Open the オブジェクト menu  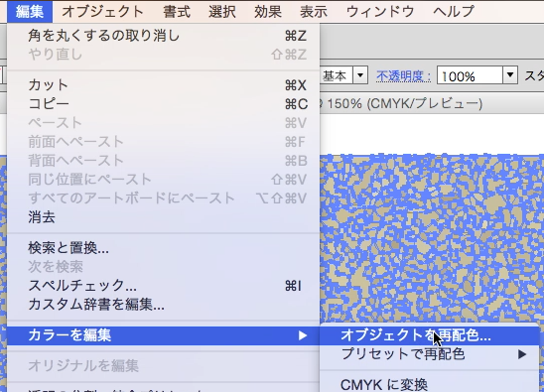pos(102,12)
